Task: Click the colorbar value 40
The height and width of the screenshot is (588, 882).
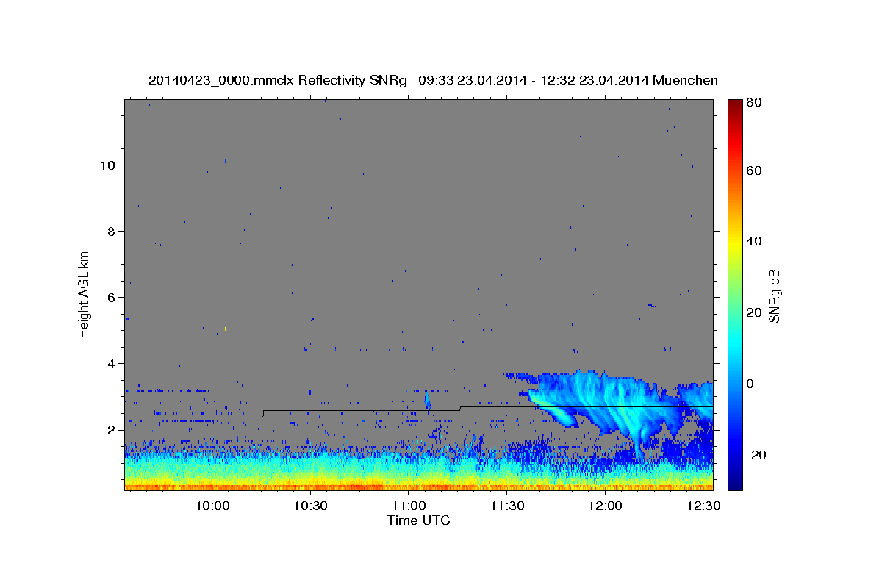Action: click(754, 241)
